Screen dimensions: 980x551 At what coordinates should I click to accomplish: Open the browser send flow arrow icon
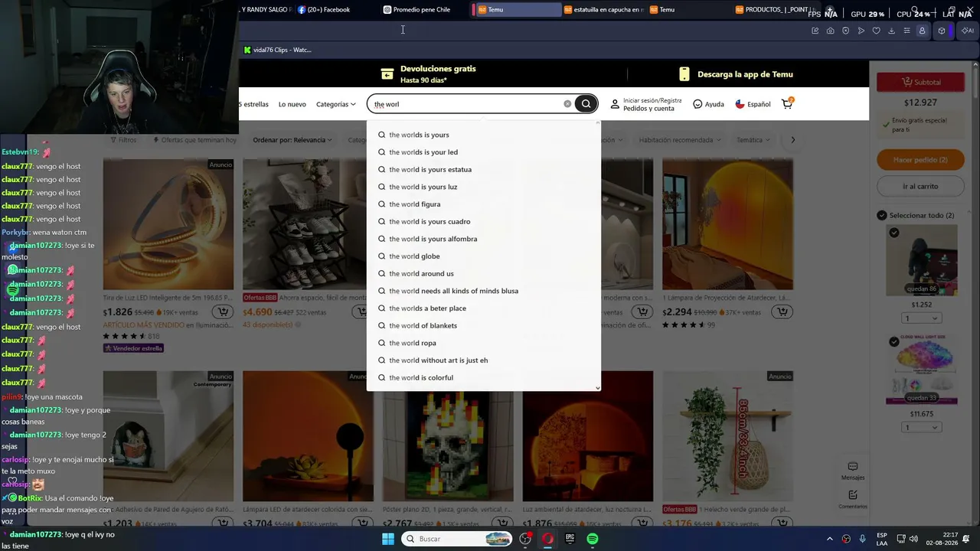pos(861,31)
